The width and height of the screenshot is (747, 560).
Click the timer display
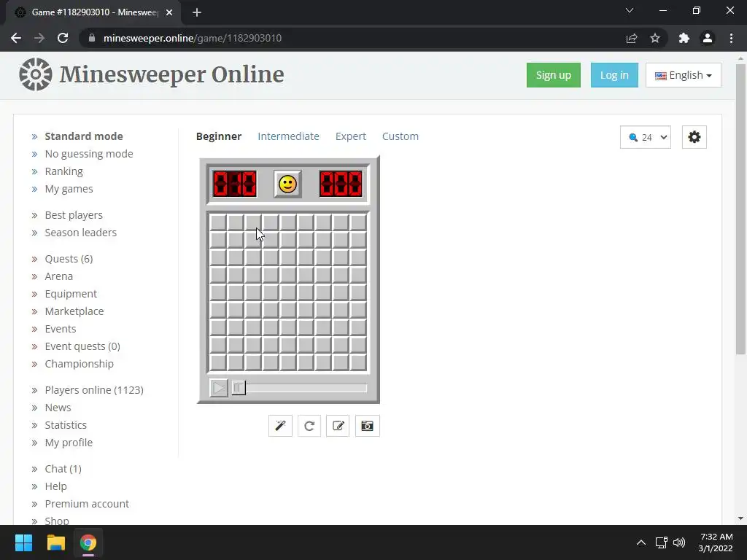click(x=341, y=184)
